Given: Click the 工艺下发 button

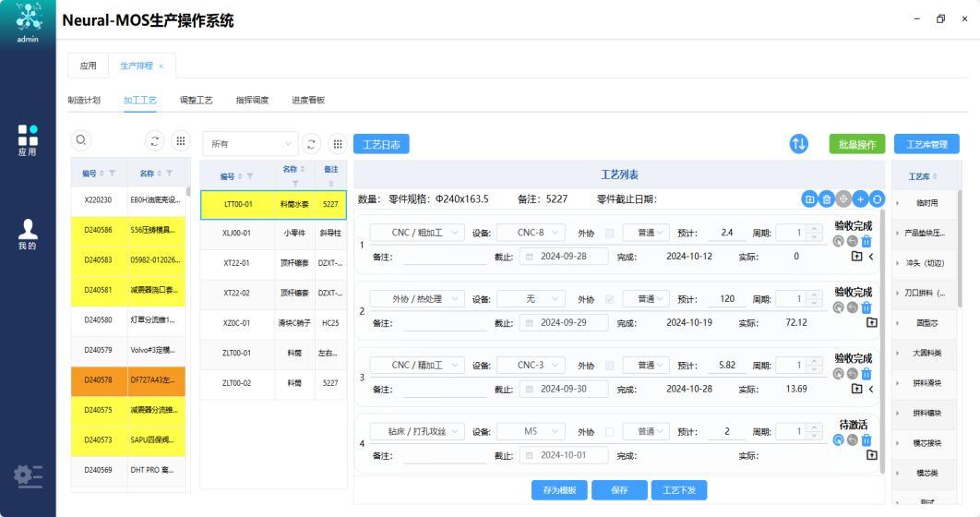Looking at the screenshot, I should [x=679, y=490].
